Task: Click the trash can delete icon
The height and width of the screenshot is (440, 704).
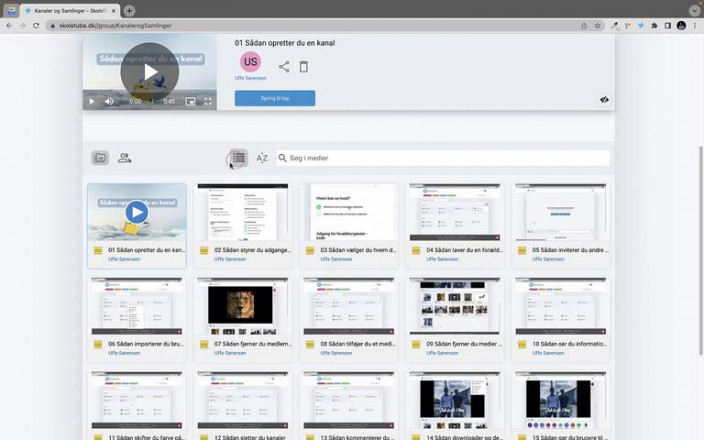Action: click(x=304, y=67)
